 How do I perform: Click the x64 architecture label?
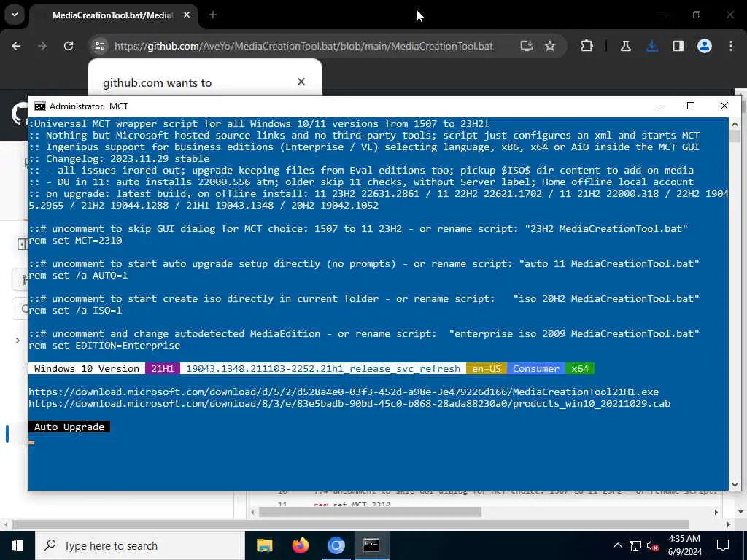click(x=580, y=368)
